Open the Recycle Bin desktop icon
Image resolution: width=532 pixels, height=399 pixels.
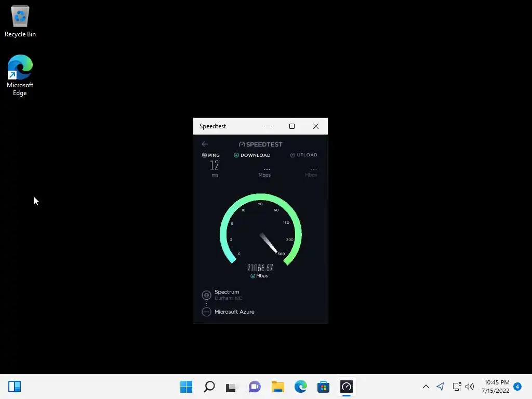[x=20, y=21]
